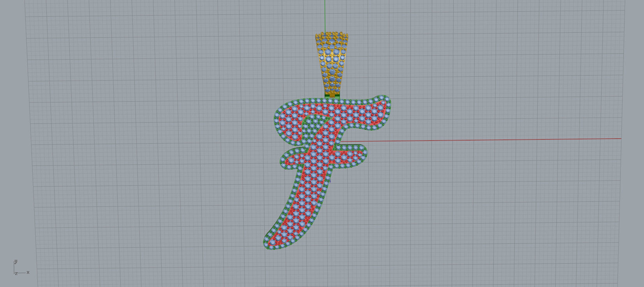Screen dimensions: 644x287
Task: Click the world axis icon
Action: point(21,268)
